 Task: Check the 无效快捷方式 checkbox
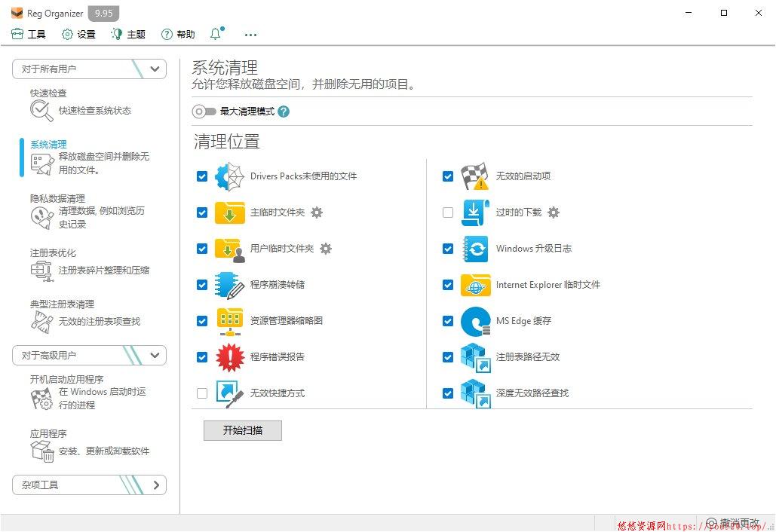202,393
